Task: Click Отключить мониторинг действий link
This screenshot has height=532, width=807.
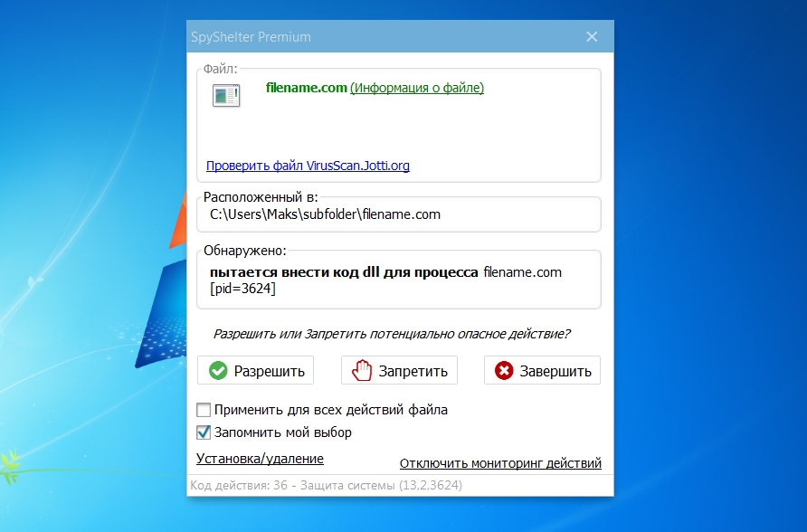Action: pyautogui.click(x=500, y=463)
